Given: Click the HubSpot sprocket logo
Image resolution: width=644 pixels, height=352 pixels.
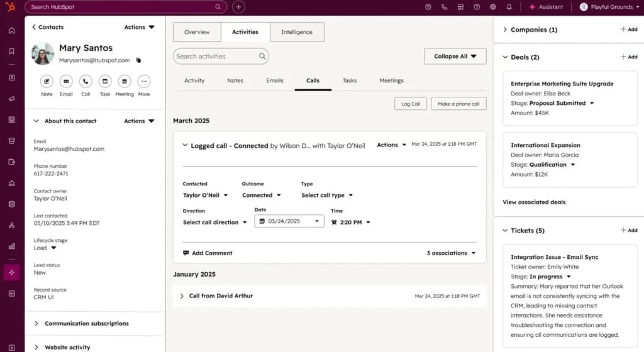Looking at the screenshot, I should click(x=11, y=6).
